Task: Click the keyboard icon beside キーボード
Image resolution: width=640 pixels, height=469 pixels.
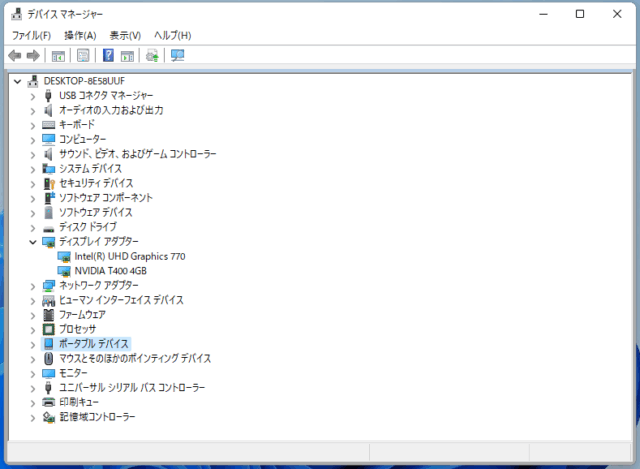Action: tap(48, 125)
